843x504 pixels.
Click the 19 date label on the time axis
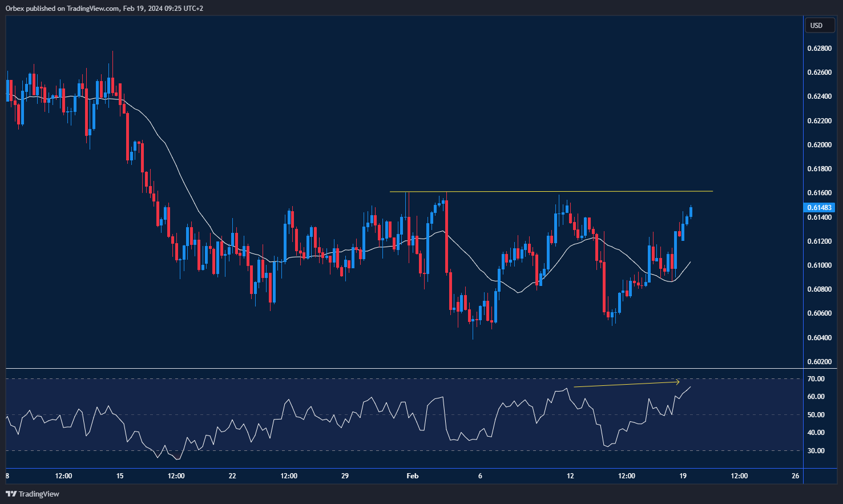coord(683,476)
